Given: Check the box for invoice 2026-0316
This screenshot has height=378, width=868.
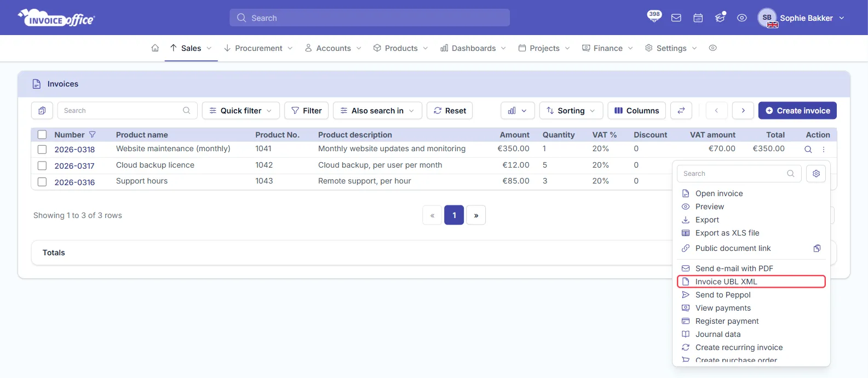Looking at the screenshot, I should coord(42,182).
